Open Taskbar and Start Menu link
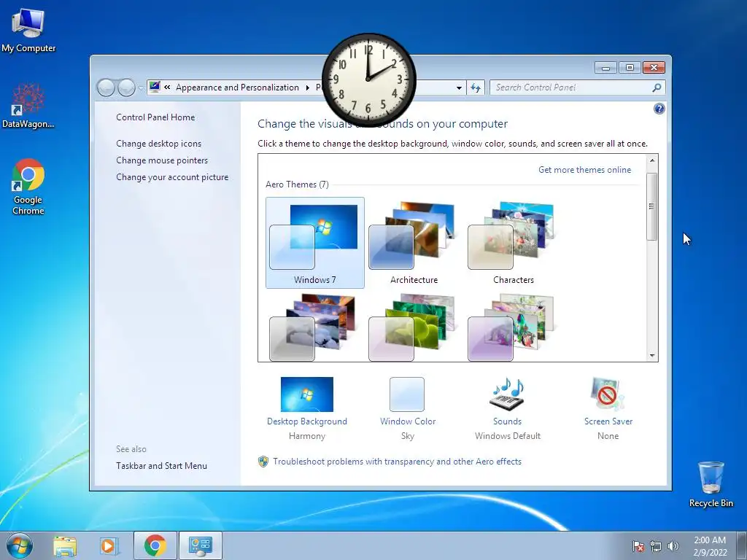The image size is (747, 560). (161, 466)
